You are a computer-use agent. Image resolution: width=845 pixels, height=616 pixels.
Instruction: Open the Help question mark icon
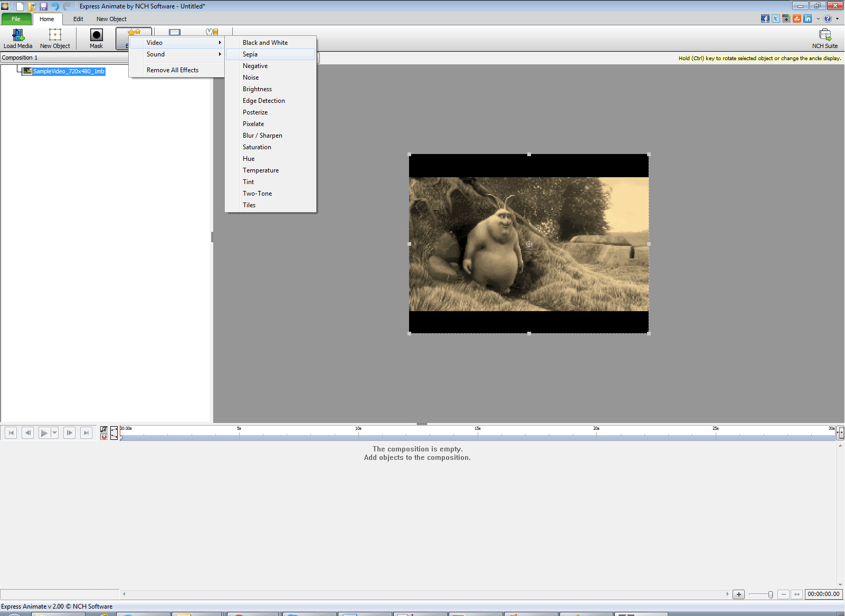(x=828, y=18)
